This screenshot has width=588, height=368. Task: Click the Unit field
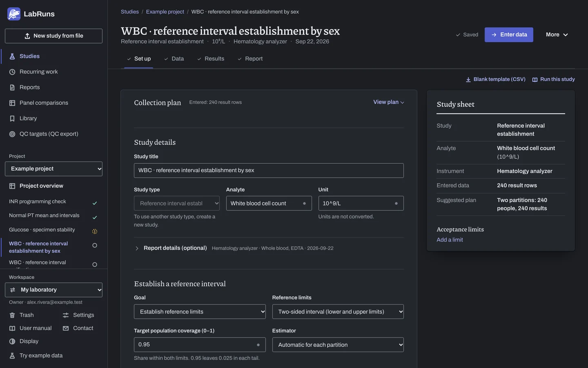[x=361, y=203]
